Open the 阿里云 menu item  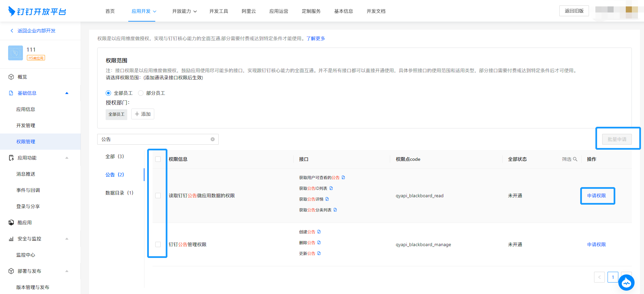click(x=249, y=11)
